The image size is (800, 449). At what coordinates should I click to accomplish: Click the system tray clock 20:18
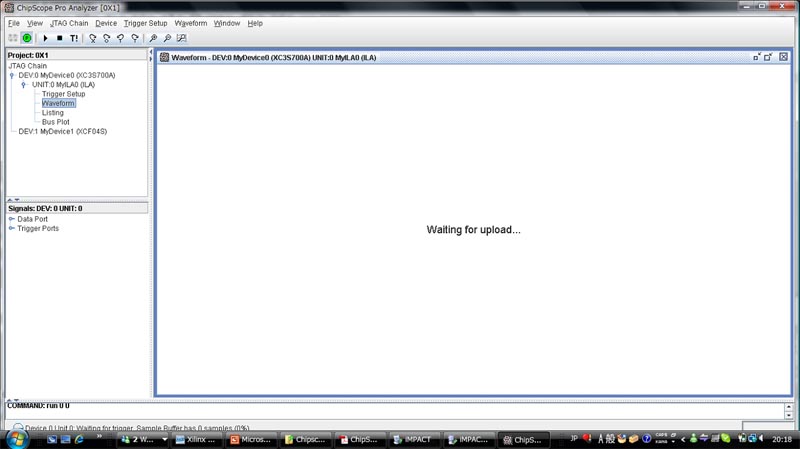782,439
